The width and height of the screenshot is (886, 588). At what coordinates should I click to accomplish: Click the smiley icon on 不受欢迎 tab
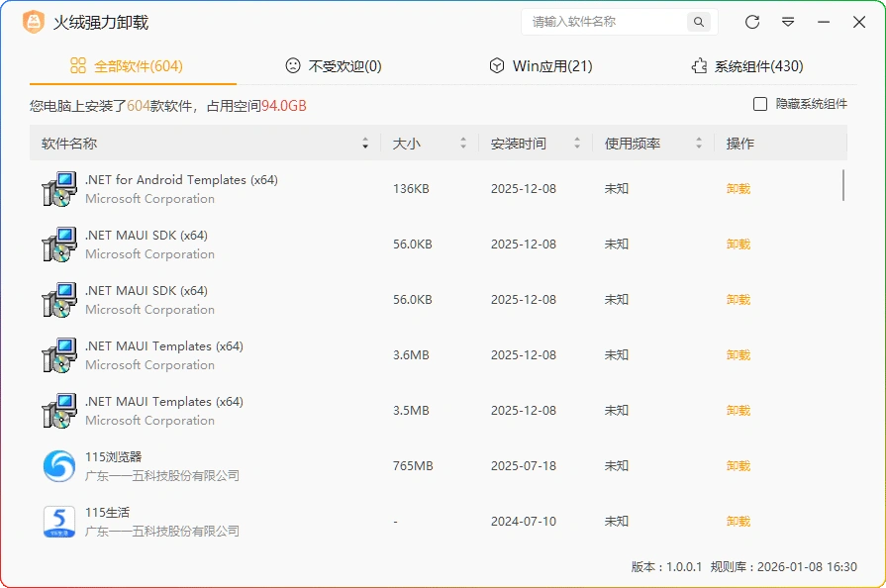pos(292,65)
